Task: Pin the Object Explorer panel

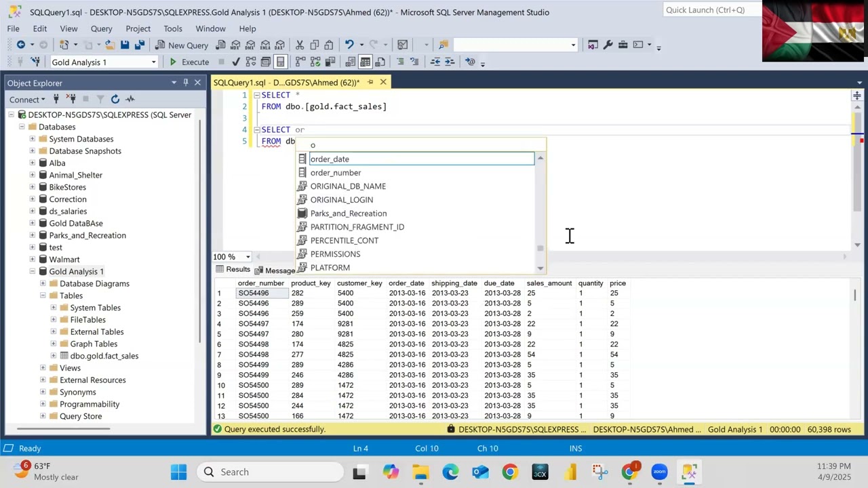Action: [186, 83]
